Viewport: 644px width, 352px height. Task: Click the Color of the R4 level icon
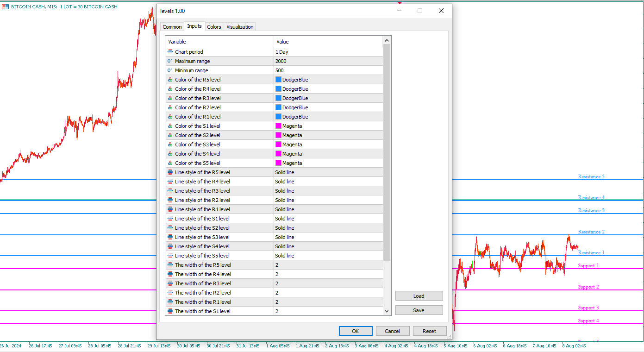(x=170, y=89)
